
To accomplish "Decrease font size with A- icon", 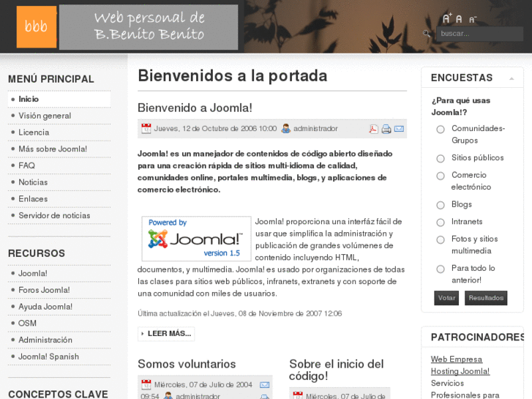I will tap(473, 19).
